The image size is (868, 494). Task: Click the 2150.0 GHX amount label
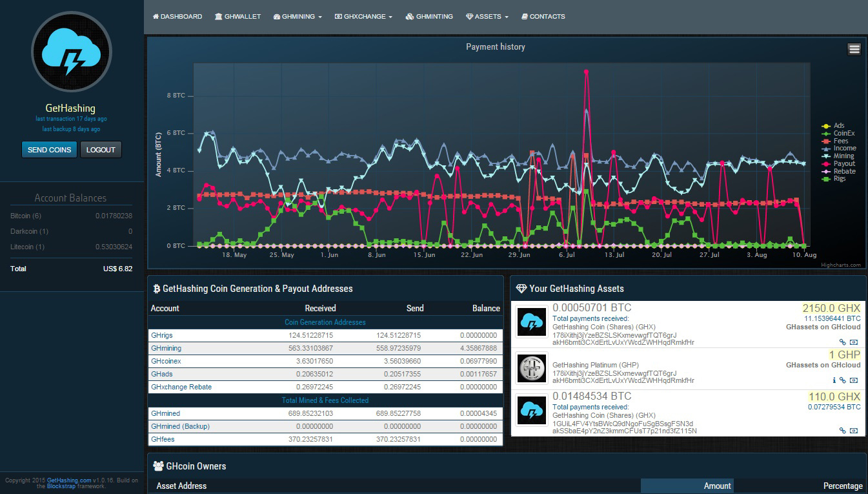tap(831, 308)
